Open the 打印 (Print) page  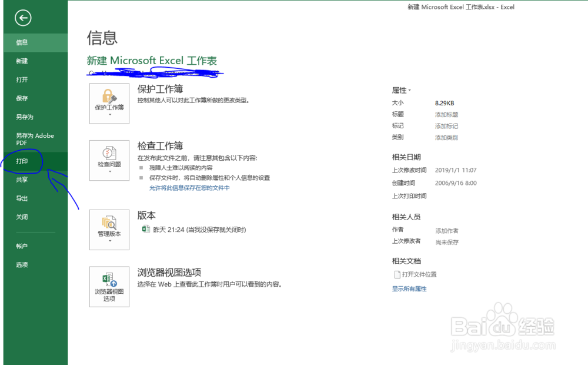[36, 161]
